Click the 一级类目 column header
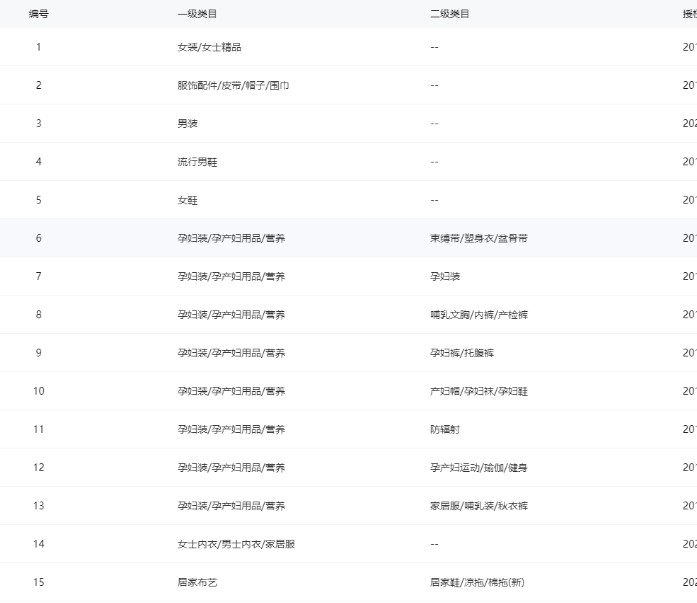 [197, 14]
